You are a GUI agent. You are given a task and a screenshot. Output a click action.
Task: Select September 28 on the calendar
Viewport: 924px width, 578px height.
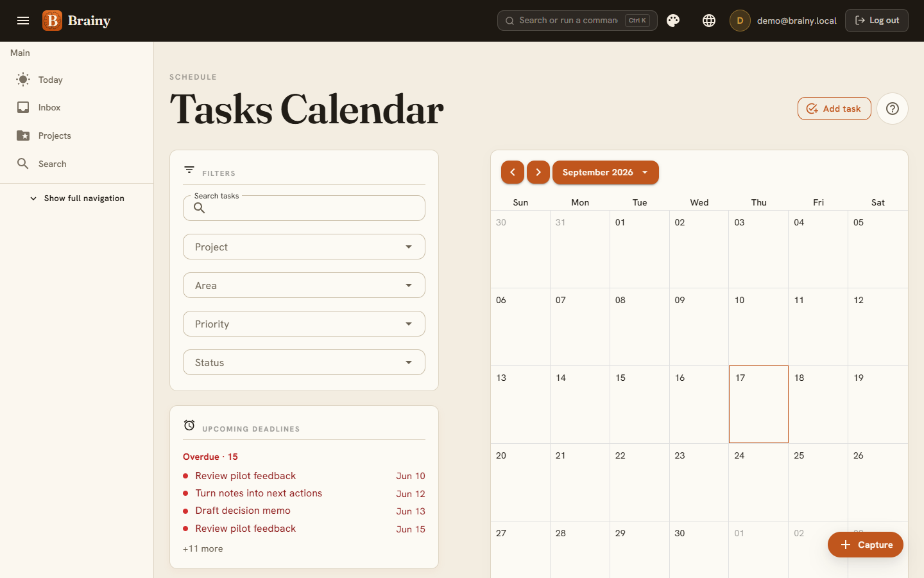(x=580, y=550)
